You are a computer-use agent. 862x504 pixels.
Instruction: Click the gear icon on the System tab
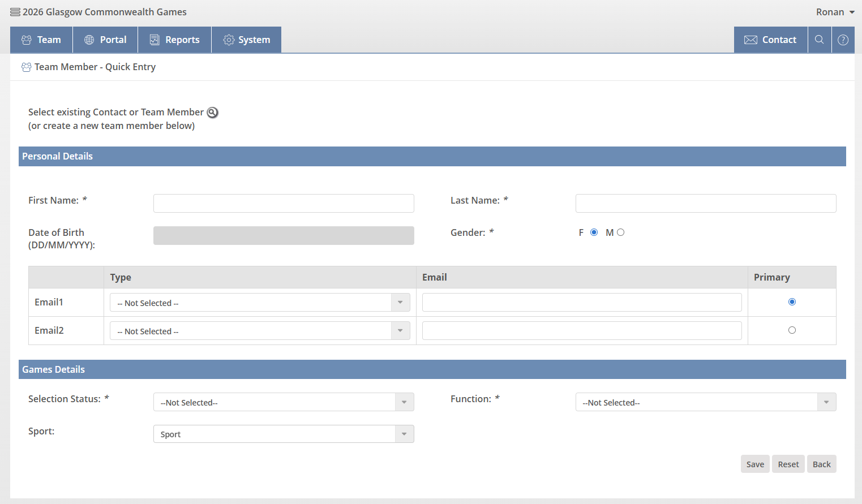point(229,40)
